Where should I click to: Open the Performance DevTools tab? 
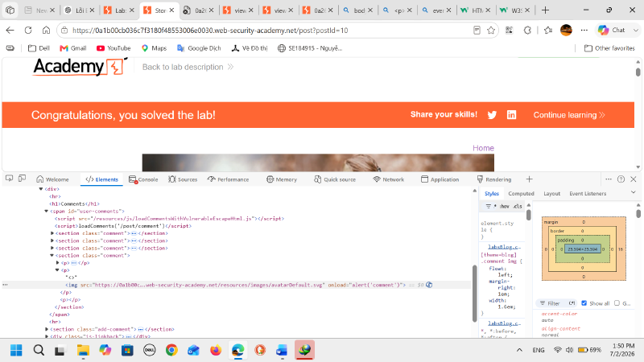[228, 179]
